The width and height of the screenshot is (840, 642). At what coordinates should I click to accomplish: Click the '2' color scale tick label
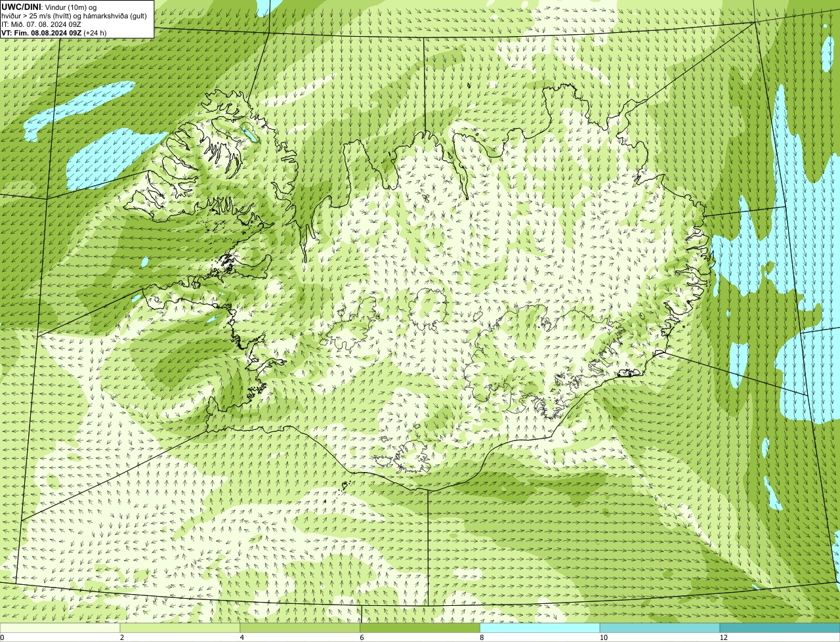(122, 637)
